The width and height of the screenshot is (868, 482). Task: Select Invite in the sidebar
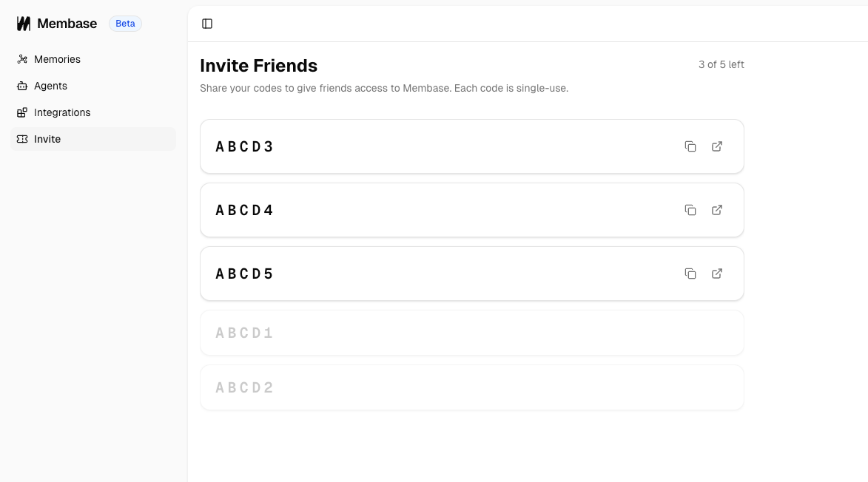pos(47,139)
